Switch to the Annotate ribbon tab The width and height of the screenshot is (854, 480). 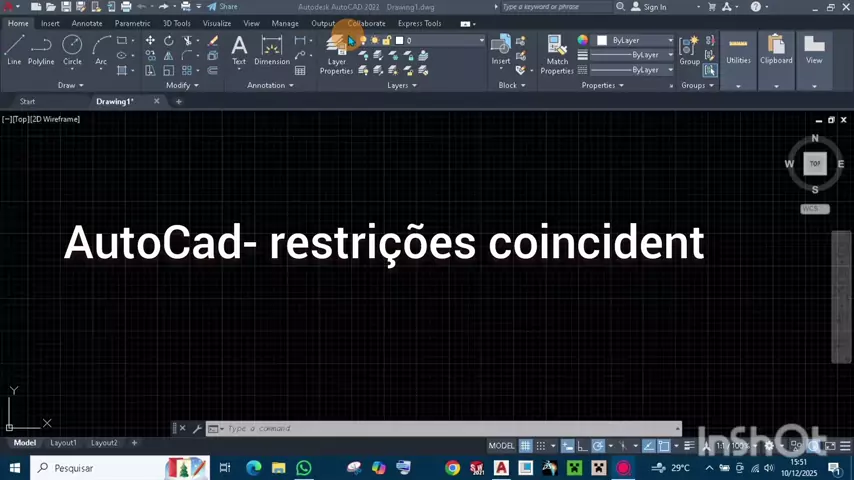[x=87, y=23]
